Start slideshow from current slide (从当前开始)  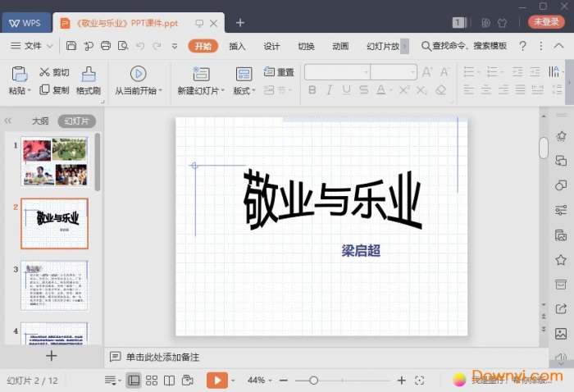click(138, 75)
